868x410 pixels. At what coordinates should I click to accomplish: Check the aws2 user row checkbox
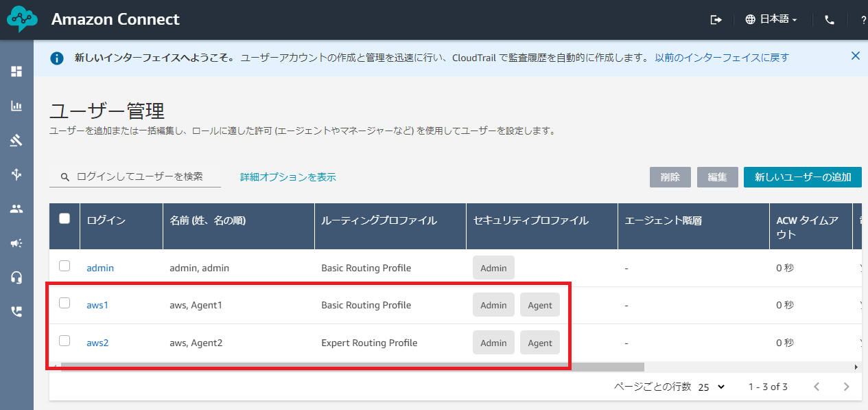64,341
